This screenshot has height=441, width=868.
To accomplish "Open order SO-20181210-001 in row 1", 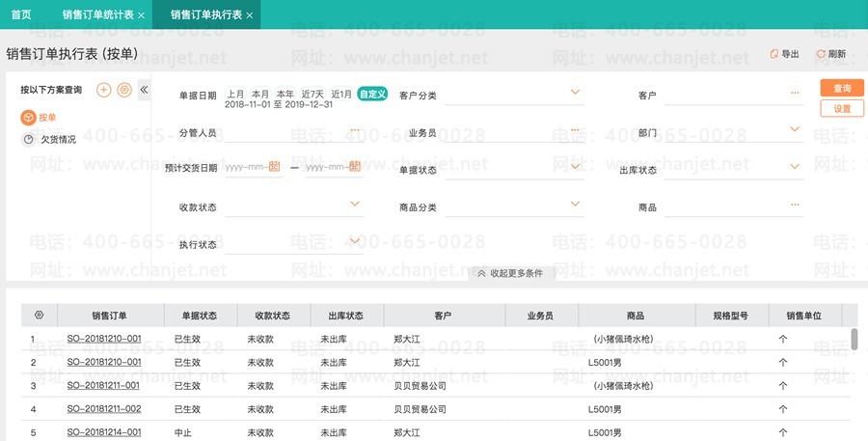I will click(x=104, y=339).
